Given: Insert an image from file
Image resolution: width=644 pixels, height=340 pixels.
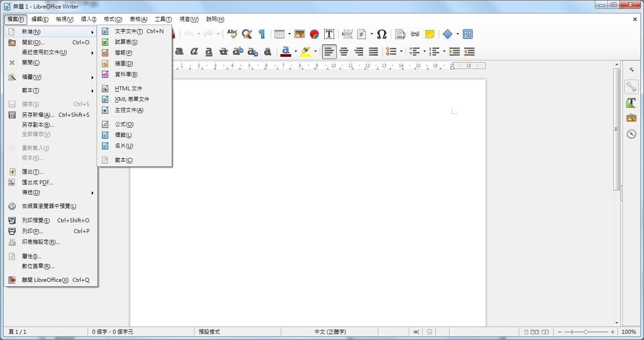Looking at the screenshot, I should click(x=300, y=34).
